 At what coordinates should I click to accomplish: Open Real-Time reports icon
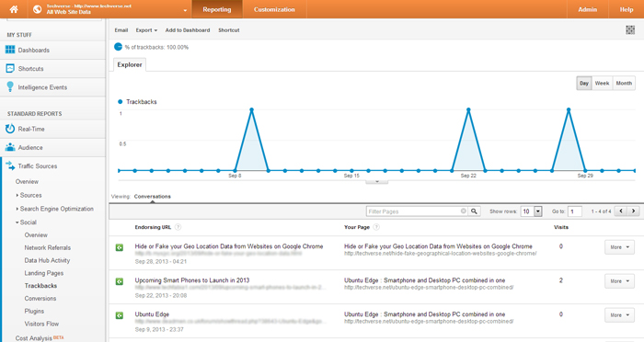click(x=10, y=129)
